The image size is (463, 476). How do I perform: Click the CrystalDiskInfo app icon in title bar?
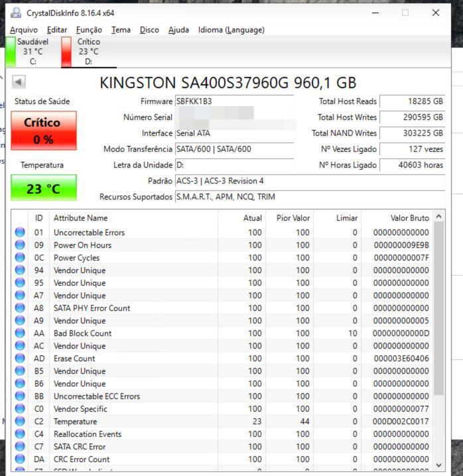point(16,13)
